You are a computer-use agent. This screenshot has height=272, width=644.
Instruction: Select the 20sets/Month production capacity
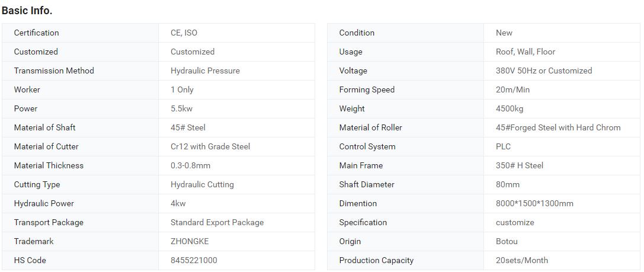pyautogui.click(x=521, y=260)
